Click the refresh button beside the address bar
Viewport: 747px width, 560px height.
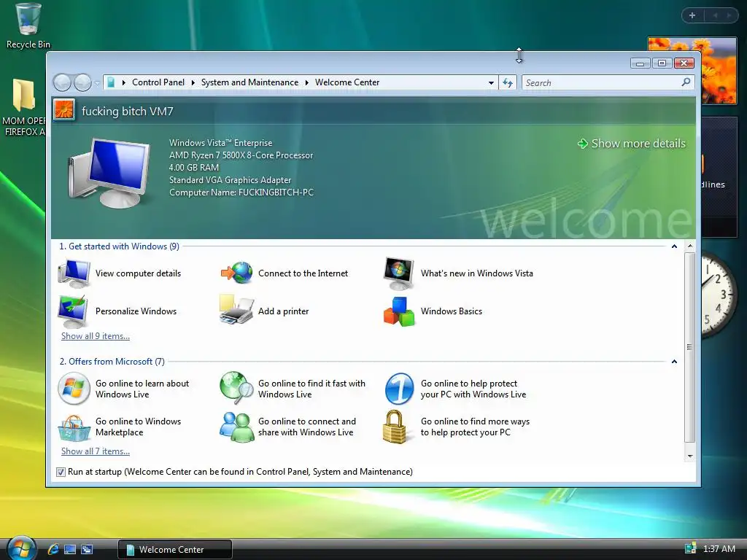pyautogui.click(x=508, y=83)
